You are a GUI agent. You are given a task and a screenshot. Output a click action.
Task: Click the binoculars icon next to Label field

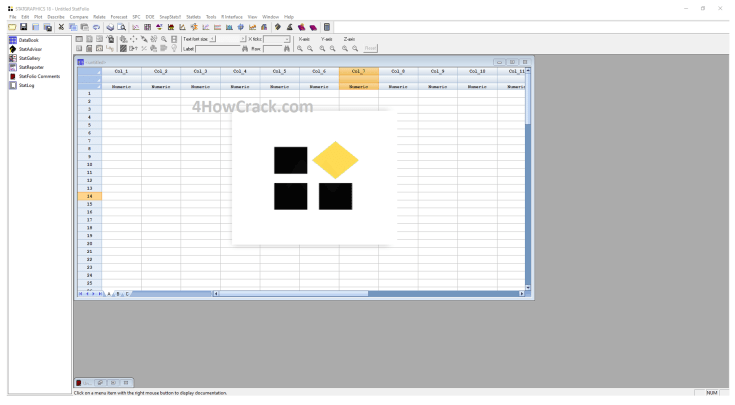point(245,48)
